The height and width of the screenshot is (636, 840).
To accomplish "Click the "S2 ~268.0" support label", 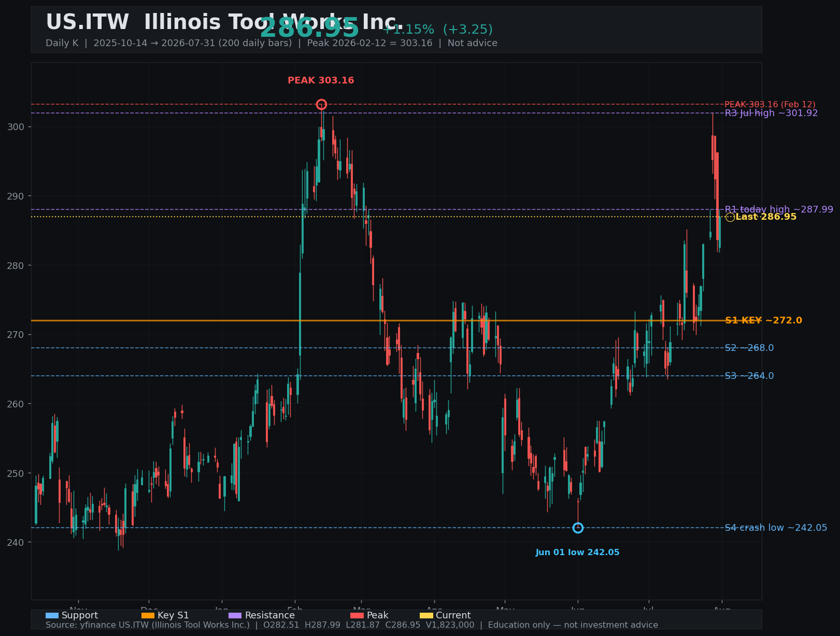I will coord(749,348).
